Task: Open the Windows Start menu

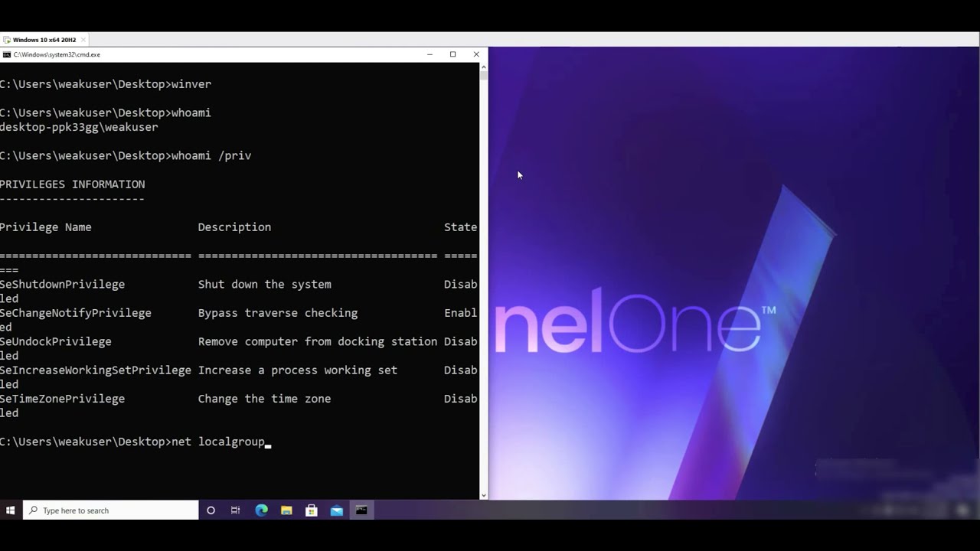Action: click(x=11, y=510)
